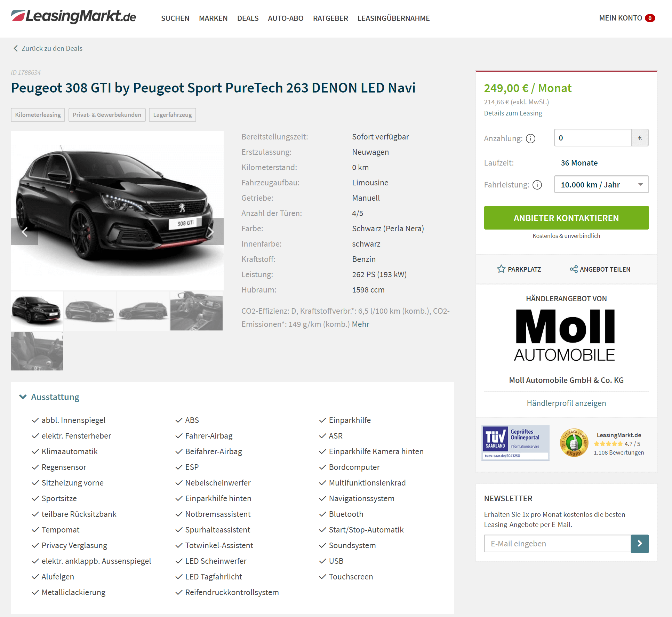The height and width of the screenshot is (617, 672).
Task: Open the LEASINGÜBERNAHME menu item
Action: coord(393,18)
